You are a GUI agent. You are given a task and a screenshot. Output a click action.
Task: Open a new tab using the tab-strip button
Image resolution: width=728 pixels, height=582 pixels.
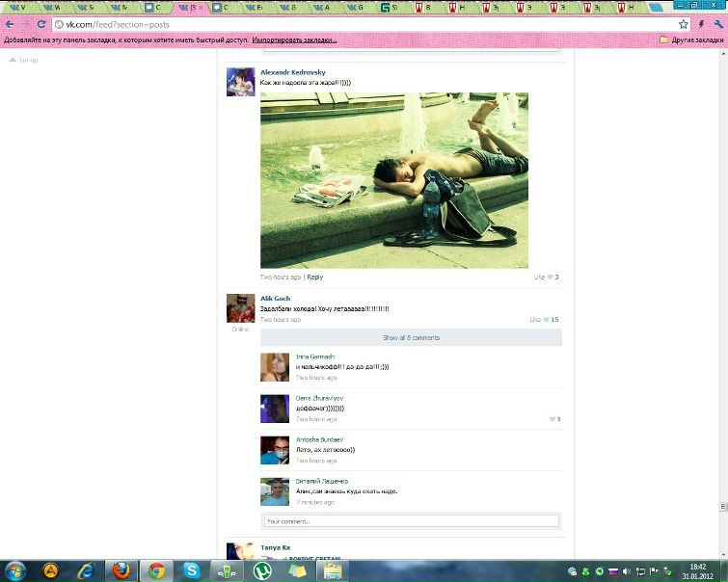(x=656, y=8)
